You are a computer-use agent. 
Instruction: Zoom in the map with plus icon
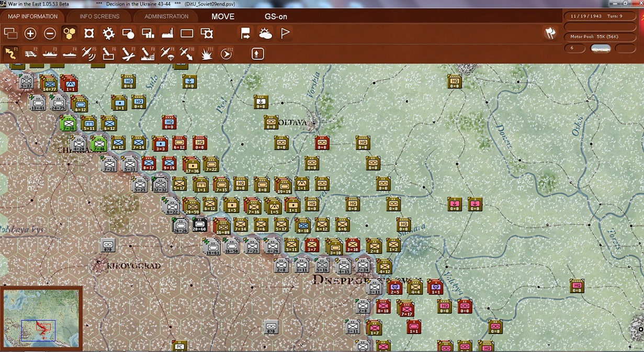(30, 34)
